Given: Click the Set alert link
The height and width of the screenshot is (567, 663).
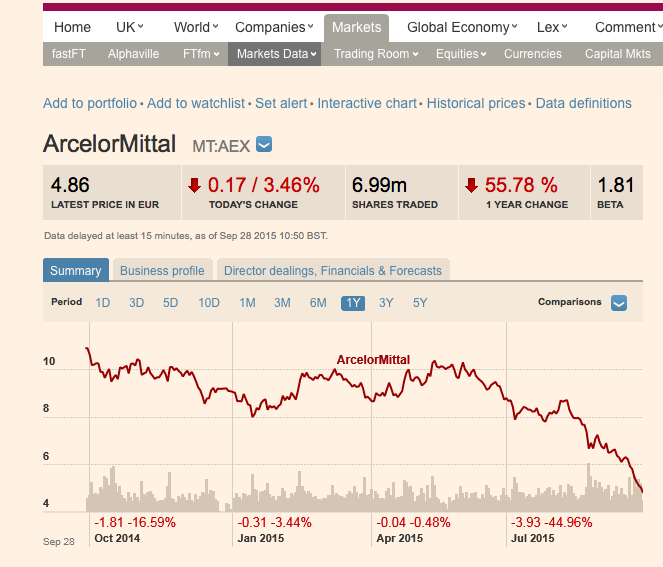Looking at the screenshot, I should (283, 103).
